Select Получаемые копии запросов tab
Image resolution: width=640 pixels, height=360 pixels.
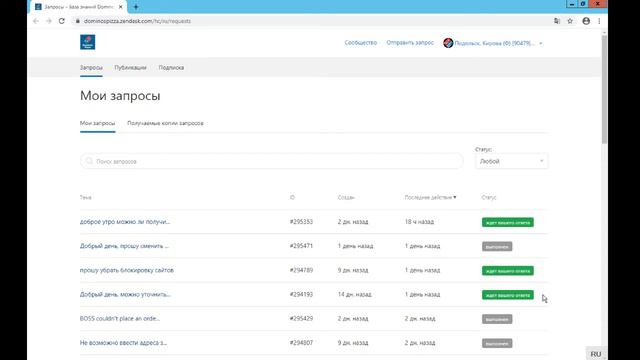pos(165,123)
